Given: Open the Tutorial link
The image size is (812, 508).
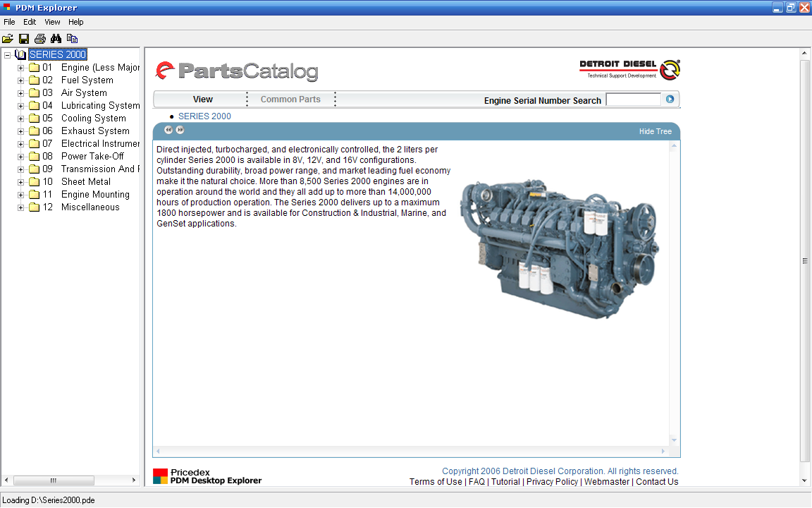Looking at the screenshot, I should coord(505,482).
